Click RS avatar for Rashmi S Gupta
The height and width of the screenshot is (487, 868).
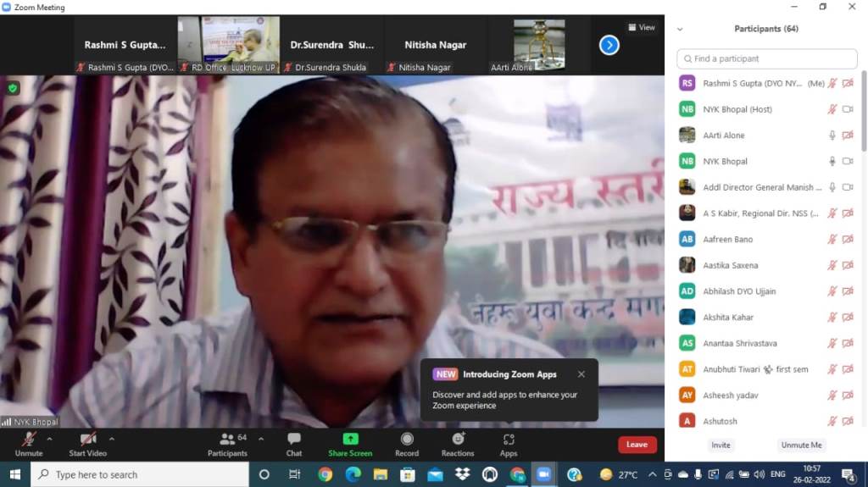click(x=687, y=83)
